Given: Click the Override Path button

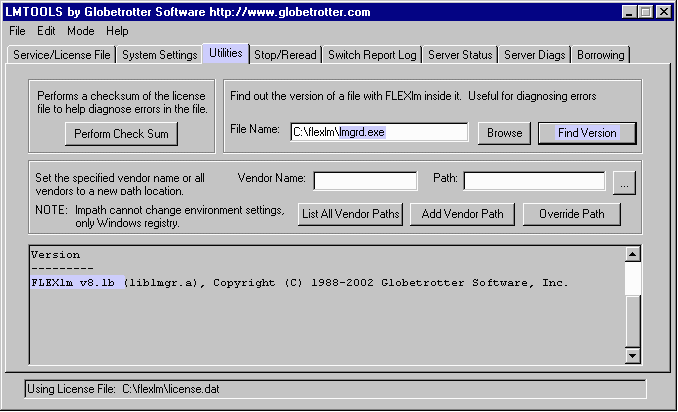Looking at the screenshot, I should [x=572, y=214].
